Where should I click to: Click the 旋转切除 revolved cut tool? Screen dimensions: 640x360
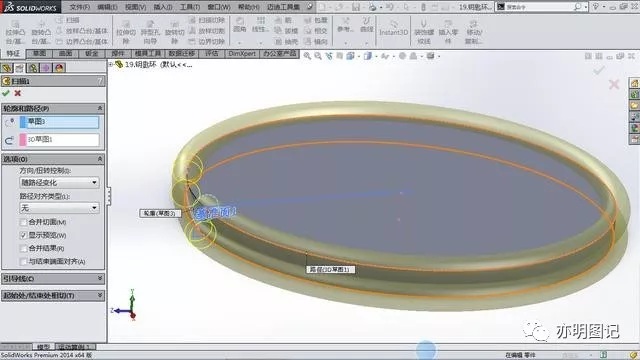coord(175,31)
